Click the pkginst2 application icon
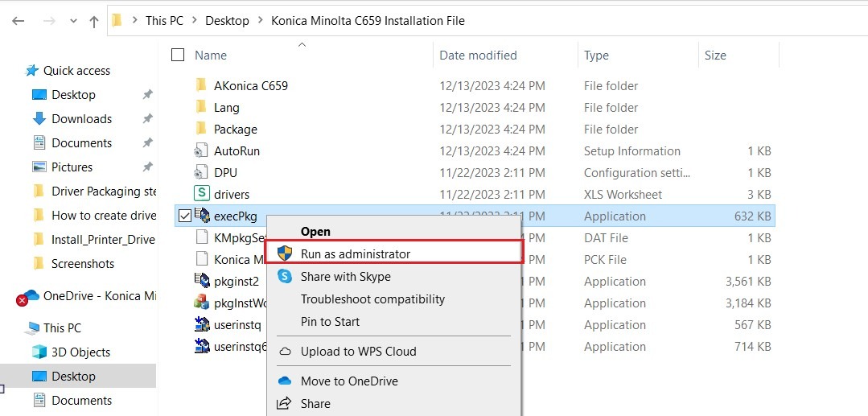This screenshot has width=868, height=416. click(x=202, y=281)
